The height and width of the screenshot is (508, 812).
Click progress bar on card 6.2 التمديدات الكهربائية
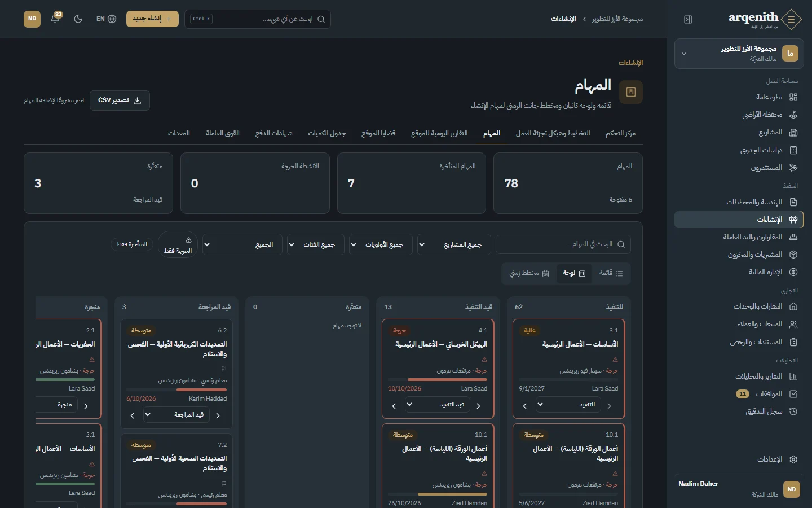(x=176, y=389)
